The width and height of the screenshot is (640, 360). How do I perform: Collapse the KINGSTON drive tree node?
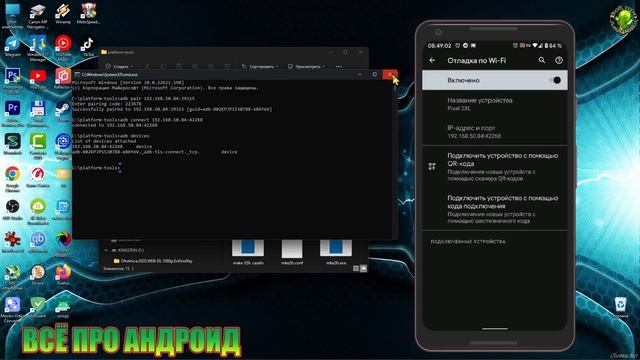pyautogui.click(x=106, y=250)
